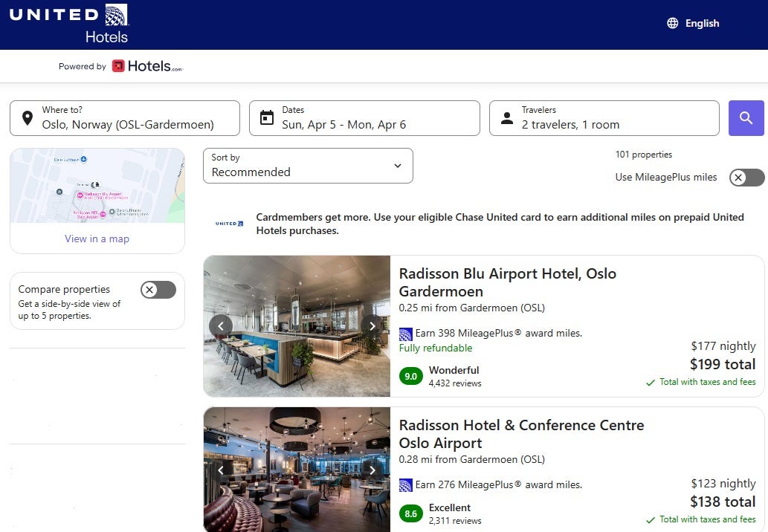Advance Radisson Blu photos with right carousel arrow

tap(372, 325)
